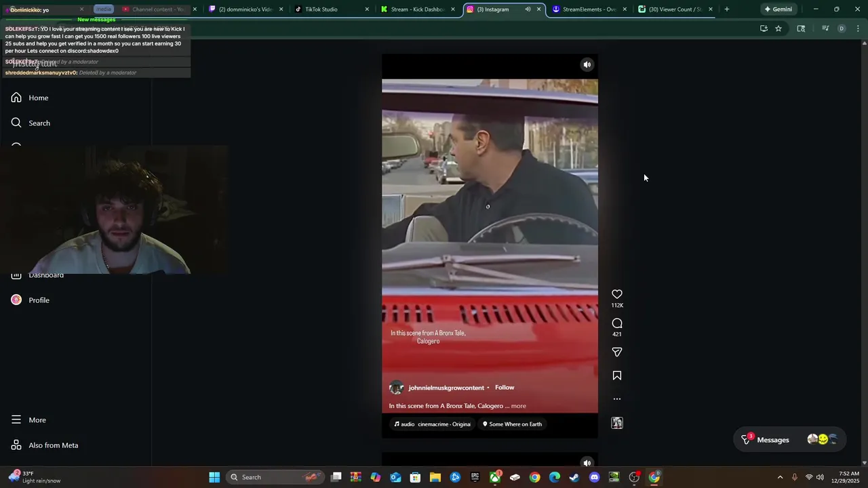Viewport: 868px width, 488px height.
Task: Save the reel with bookmark icon
Action: 617,375
